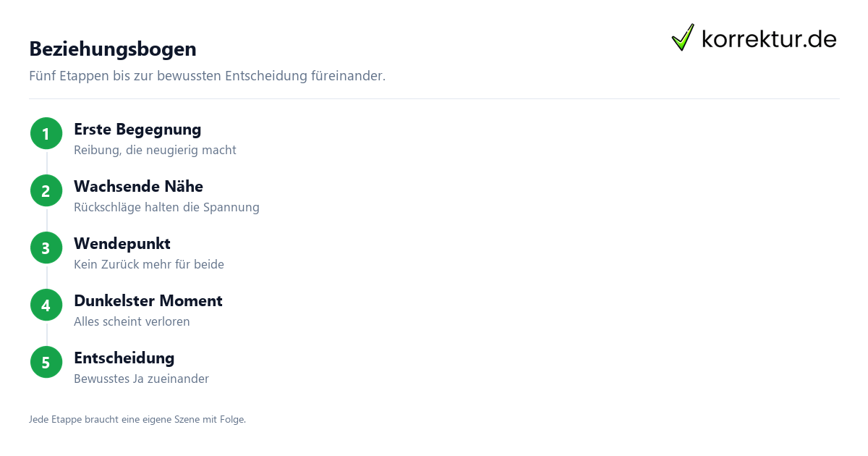
Task: Click the green checkmark logo icon
Action: (x=683, y=37)
